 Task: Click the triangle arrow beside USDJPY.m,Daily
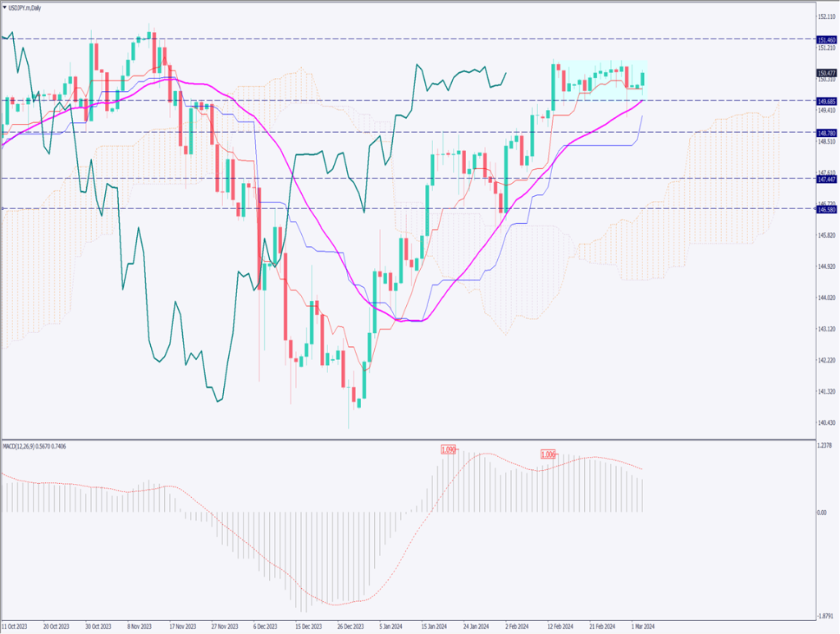5,7
